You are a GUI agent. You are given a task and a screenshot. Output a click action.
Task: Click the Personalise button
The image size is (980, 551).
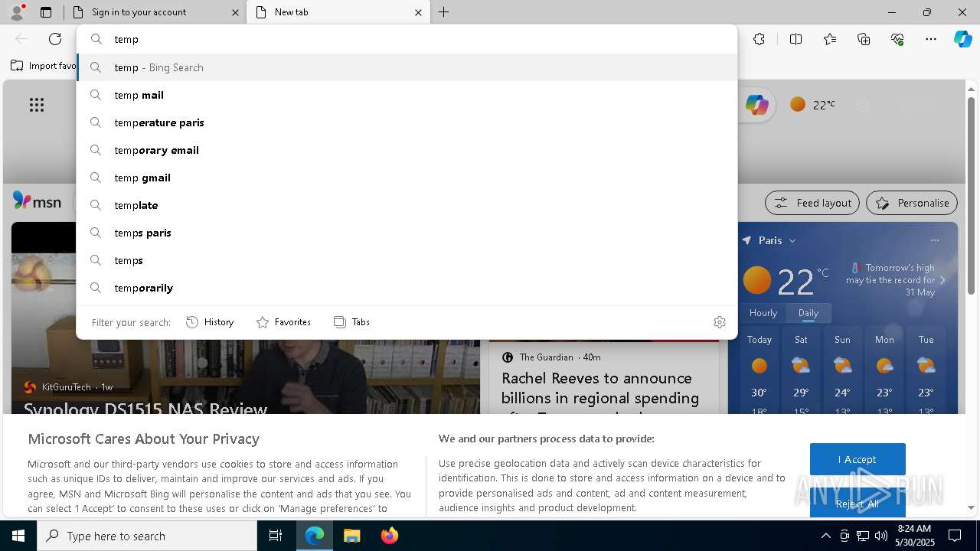(911, 203)
